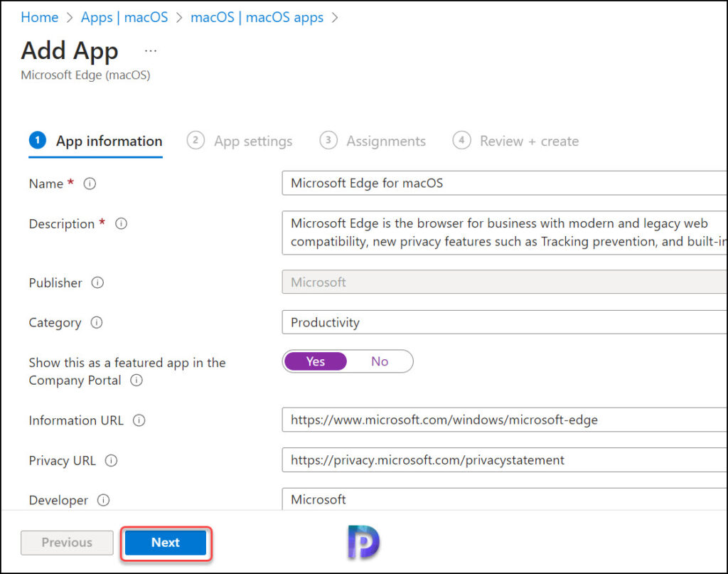This screenshot has height=574, width=728.
Task: Open the Apps | macOS breadcrumb
Action: pyautogui.click(x=124, y=17)
